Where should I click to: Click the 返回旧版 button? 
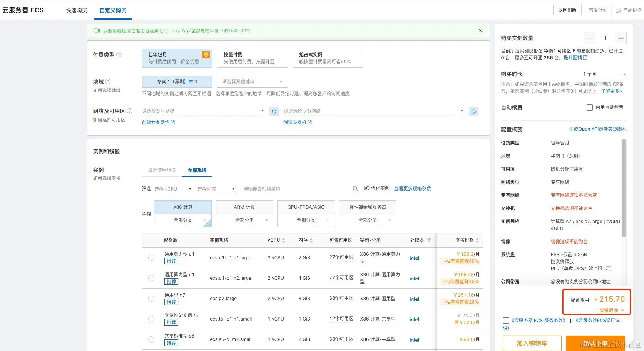tap(567, 10)
